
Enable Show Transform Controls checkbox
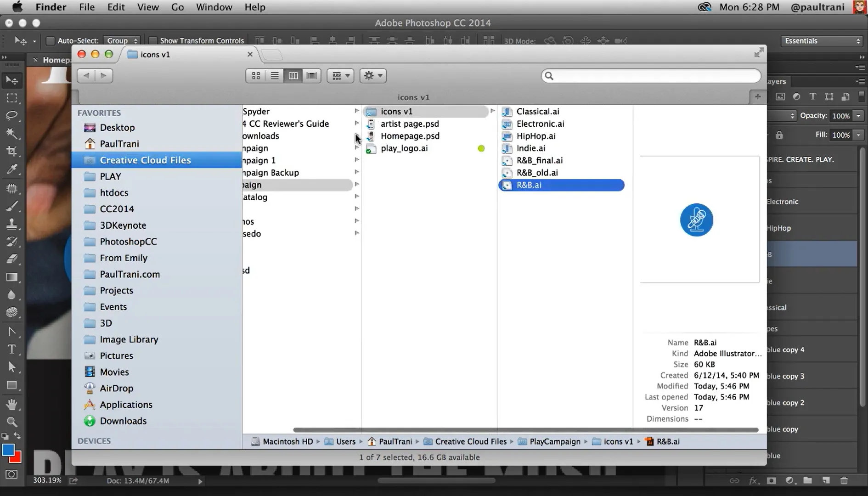click(153, 41)
